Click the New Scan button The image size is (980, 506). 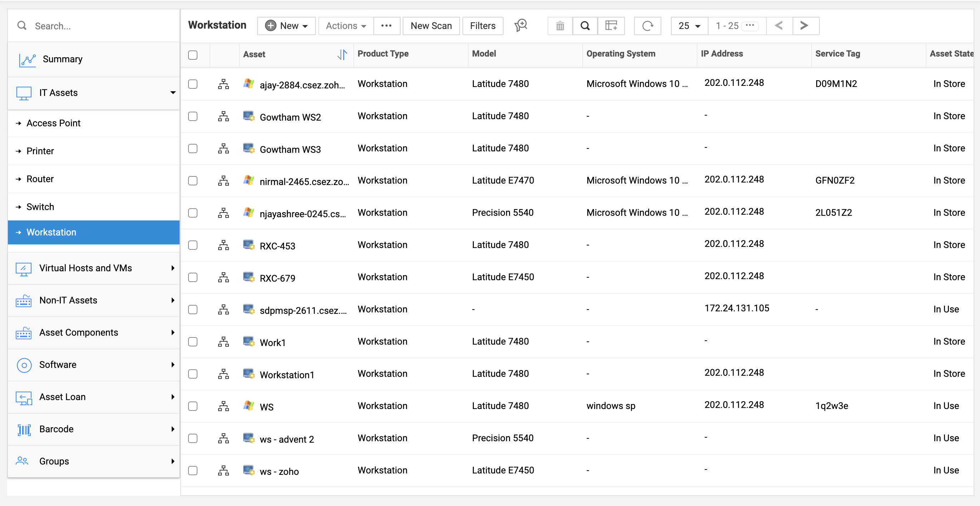(x=431, y=25)
